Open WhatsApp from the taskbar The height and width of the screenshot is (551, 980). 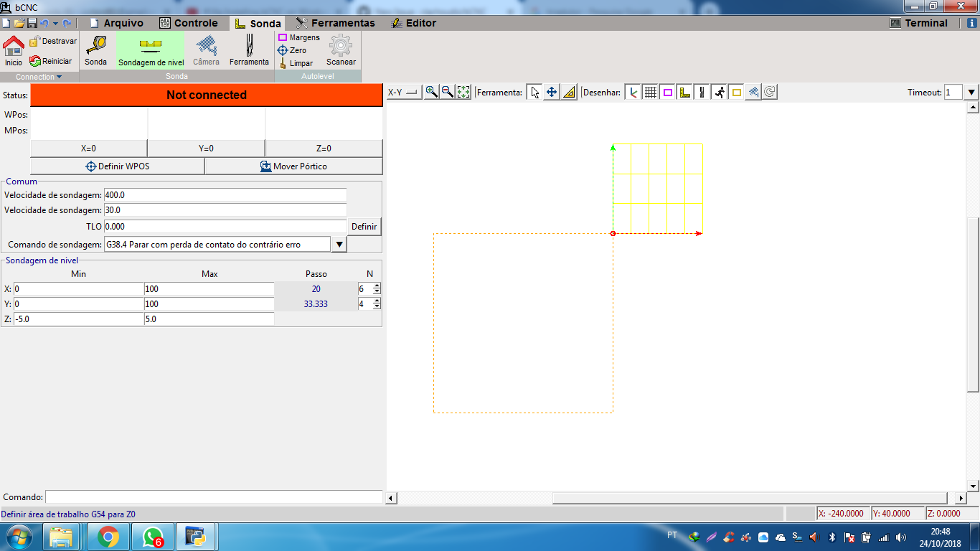153,537
